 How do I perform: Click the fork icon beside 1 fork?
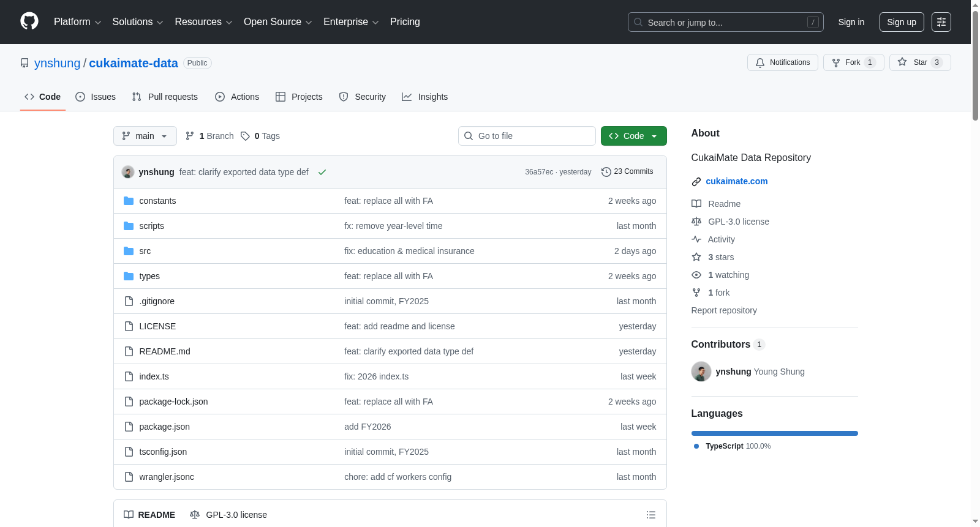696,293
